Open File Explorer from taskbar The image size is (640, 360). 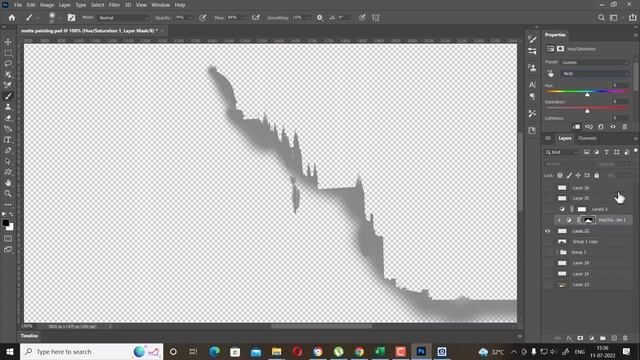tap(276, 351)
